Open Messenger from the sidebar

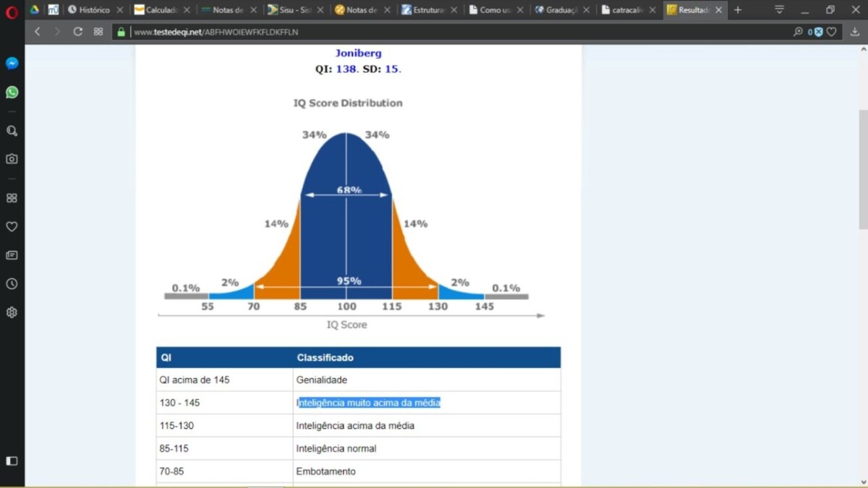pyautogui.click(x=12, y=64)
